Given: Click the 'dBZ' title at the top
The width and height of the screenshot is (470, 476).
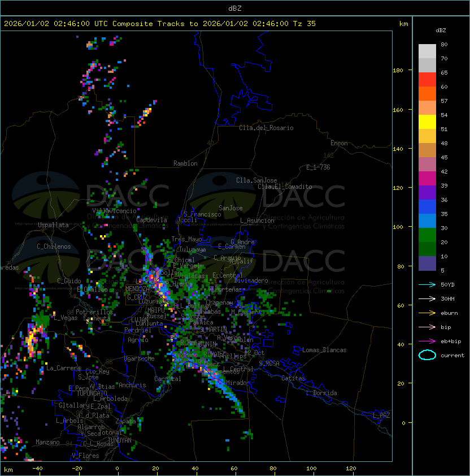Looking at the screenshot, I should pyautogui.click(x=235, y=8).
